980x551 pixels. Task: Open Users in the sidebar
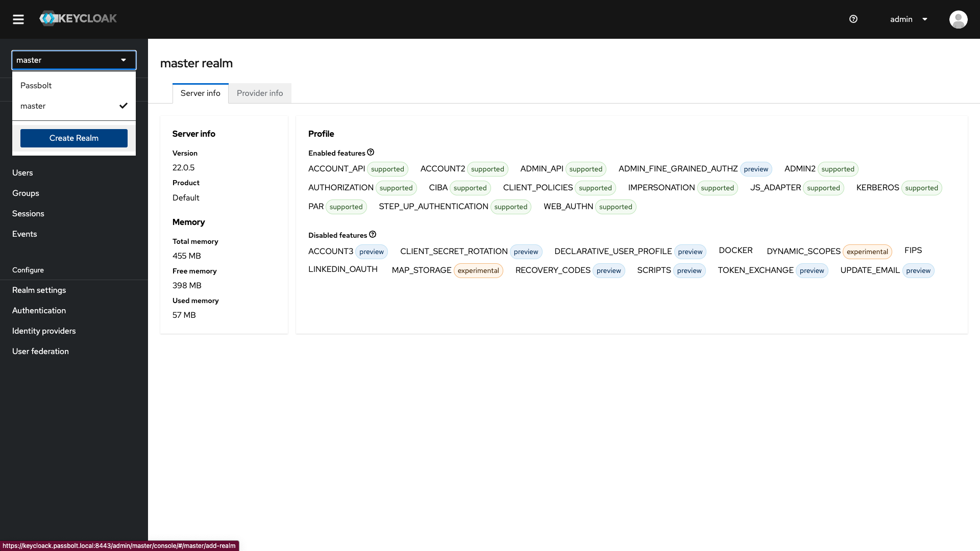coord(22,172)
